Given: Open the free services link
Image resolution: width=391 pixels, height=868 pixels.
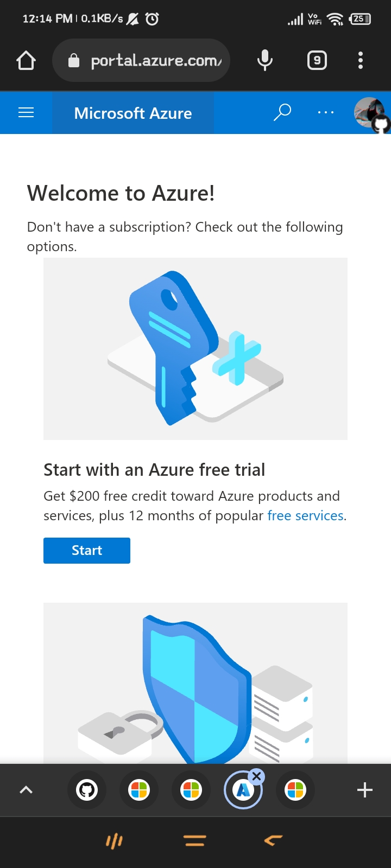Looking at the screenshot, I should (305, 515).
